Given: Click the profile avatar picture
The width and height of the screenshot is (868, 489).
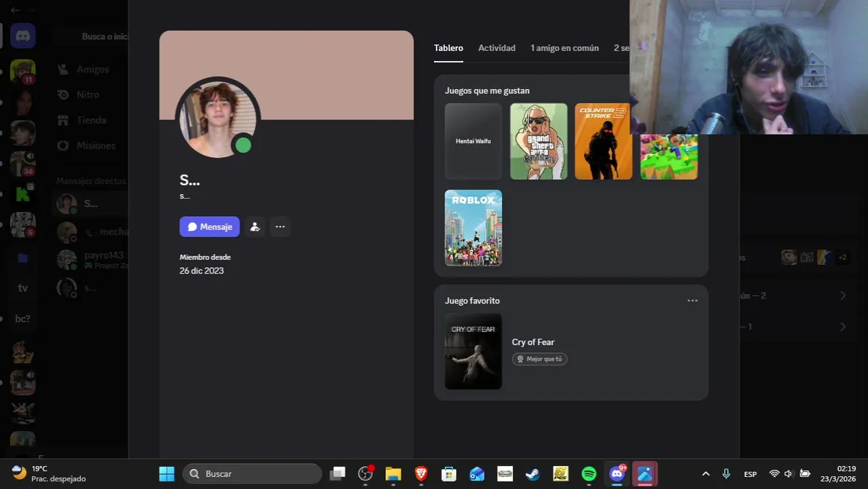Looking at the screenshot, I should pos(217,119).
